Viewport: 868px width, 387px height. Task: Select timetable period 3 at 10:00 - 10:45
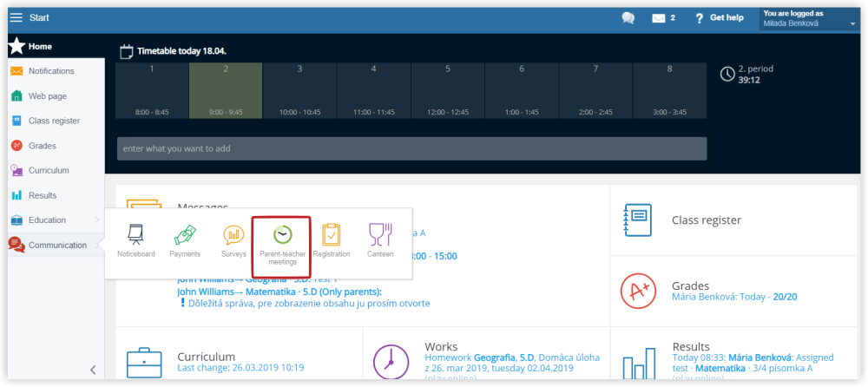pos(299,90)
